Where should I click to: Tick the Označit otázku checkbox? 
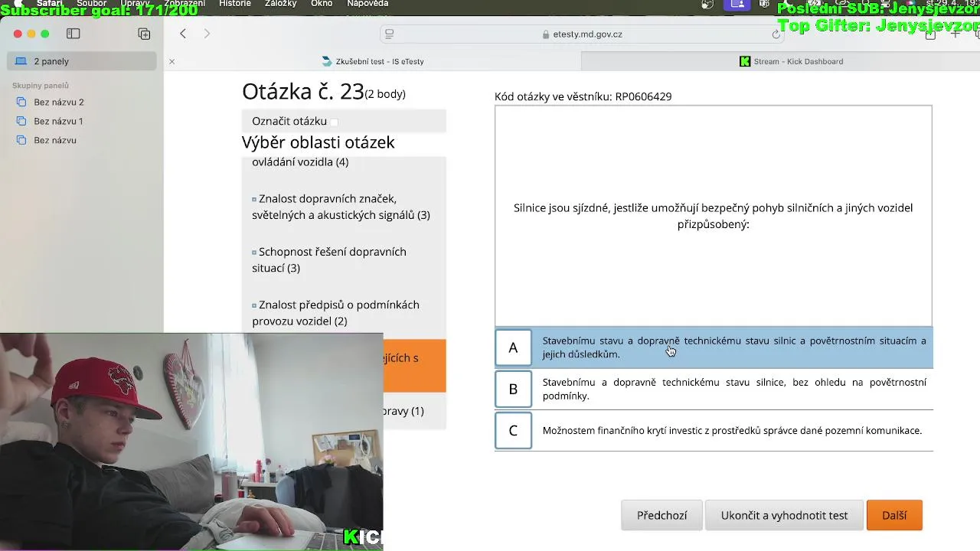pos(334,122)
